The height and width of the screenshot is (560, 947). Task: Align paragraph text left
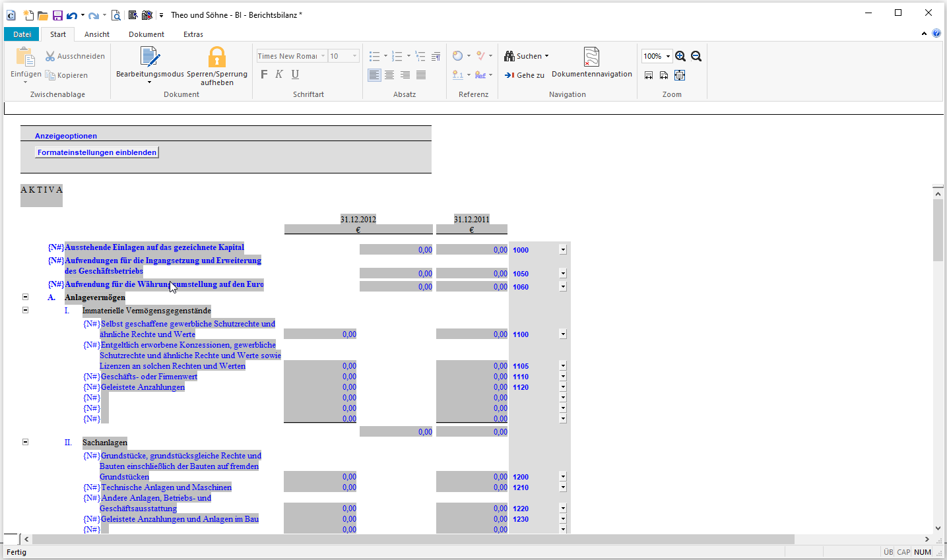pyautogui.click(x=374, y=75)
